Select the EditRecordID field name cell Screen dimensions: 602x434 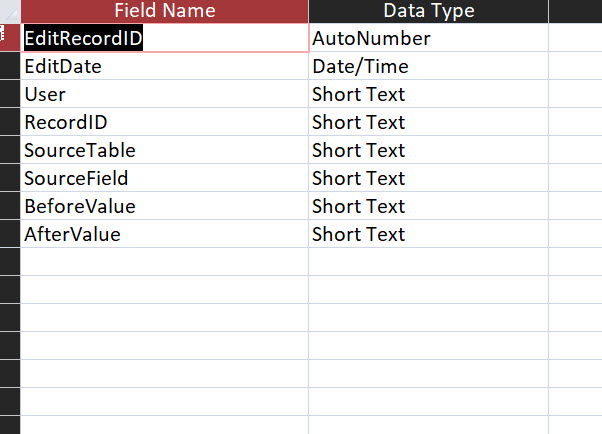[84, 39]
